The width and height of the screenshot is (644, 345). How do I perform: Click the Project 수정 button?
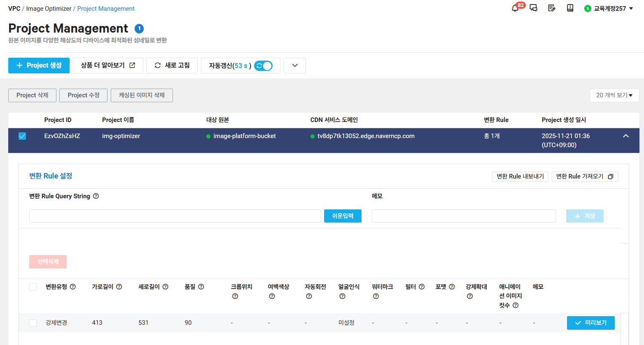click(84, 95)
